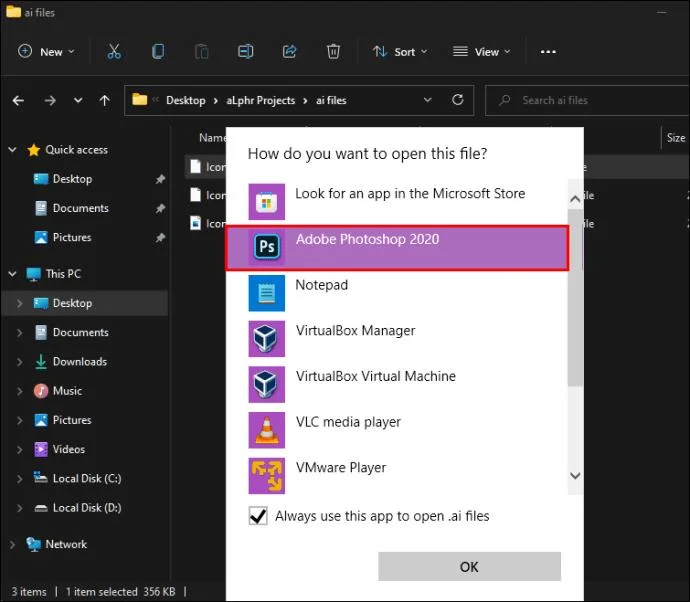690x602 pixels.
Task: Click the VirtualBox Manager cube icon
Action: pos(267,339)
